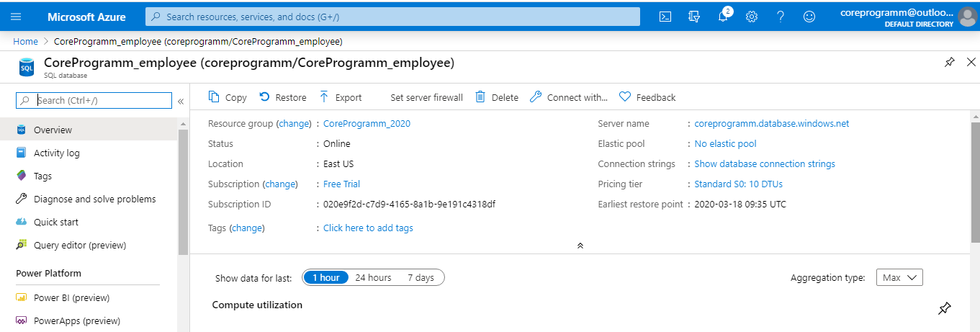Click the CoreProgramm_employee breadcrumb text
This screenshot has width=980, height=332.
tap(198, 41)
